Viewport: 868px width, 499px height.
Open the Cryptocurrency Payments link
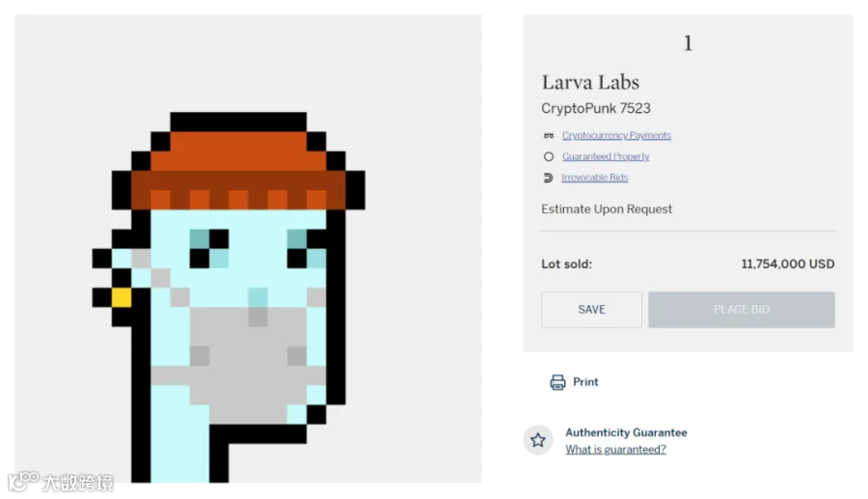point(616,136)
